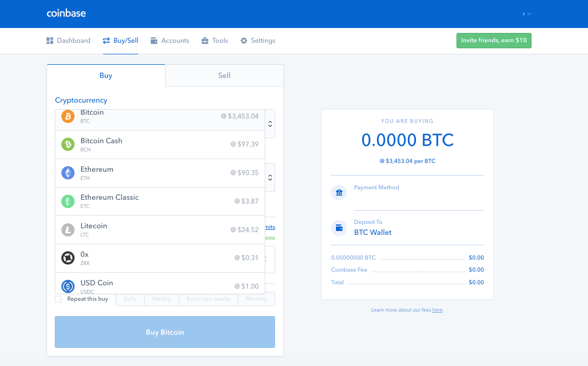The height and width of the screenshot is (366, 588).
Task: Click the BTC Wallet deposit icon
Action: [339, 227]
